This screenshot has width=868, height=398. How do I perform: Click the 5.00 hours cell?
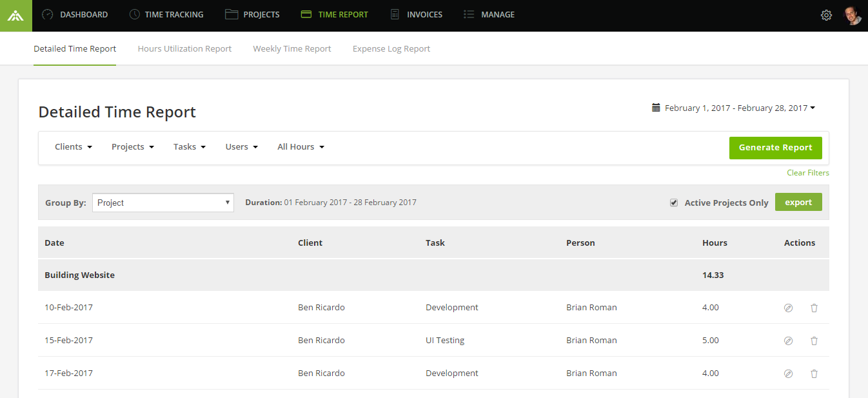pyautogui.click(x=711, y=340)
